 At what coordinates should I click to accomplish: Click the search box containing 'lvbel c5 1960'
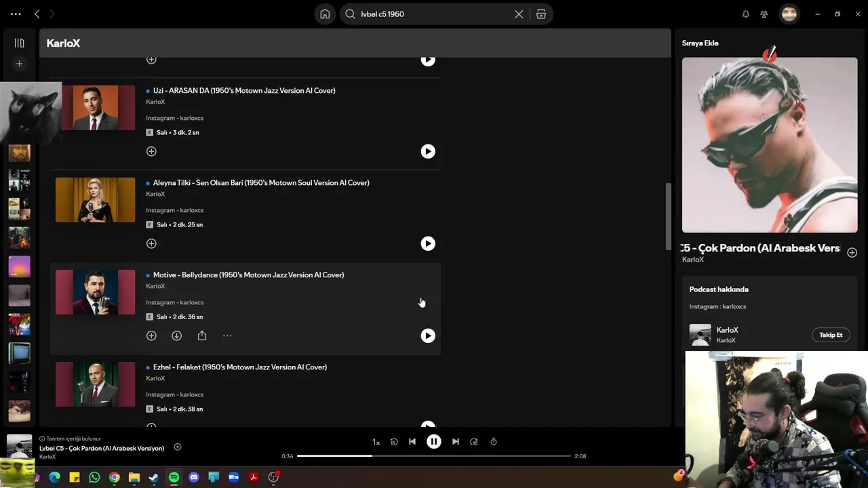point(446,14)
